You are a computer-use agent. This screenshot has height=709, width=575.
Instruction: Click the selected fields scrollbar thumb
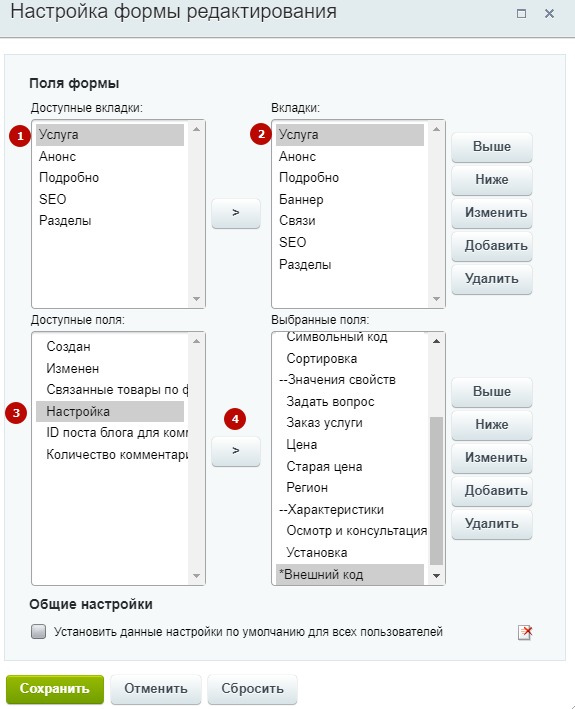[x=436, y=491]
